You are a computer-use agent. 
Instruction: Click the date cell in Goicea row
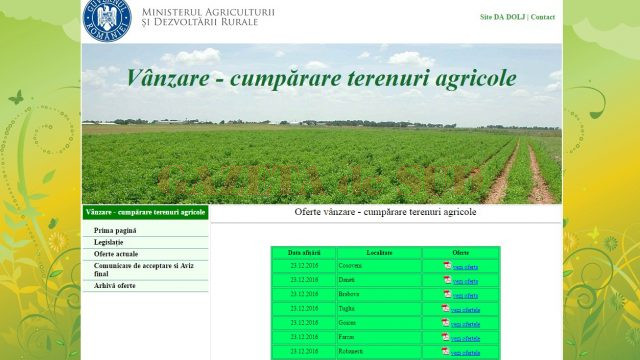[x=304, y=323]
